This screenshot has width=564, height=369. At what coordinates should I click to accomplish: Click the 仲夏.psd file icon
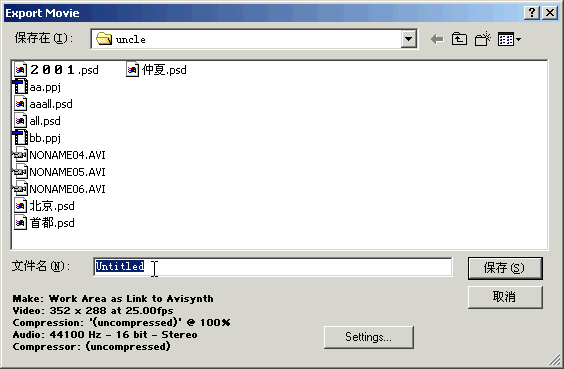tap(132, 70)
